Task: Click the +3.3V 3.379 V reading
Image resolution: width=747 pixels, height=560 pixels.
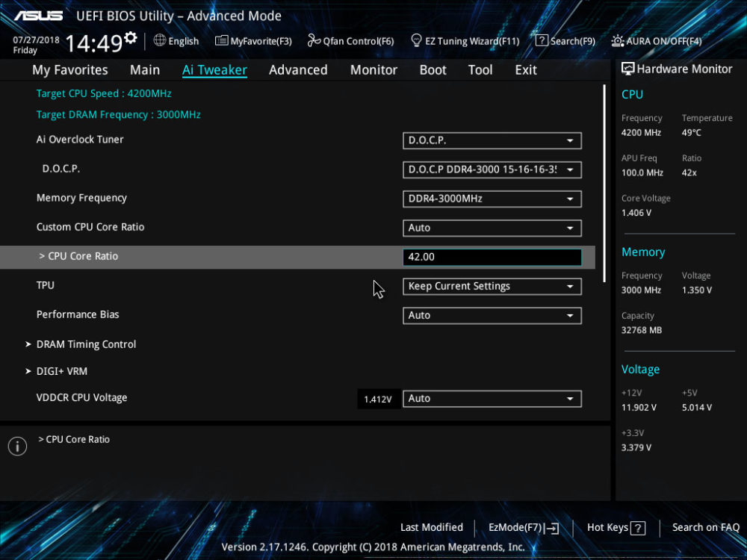Action: tap(636, 447)
